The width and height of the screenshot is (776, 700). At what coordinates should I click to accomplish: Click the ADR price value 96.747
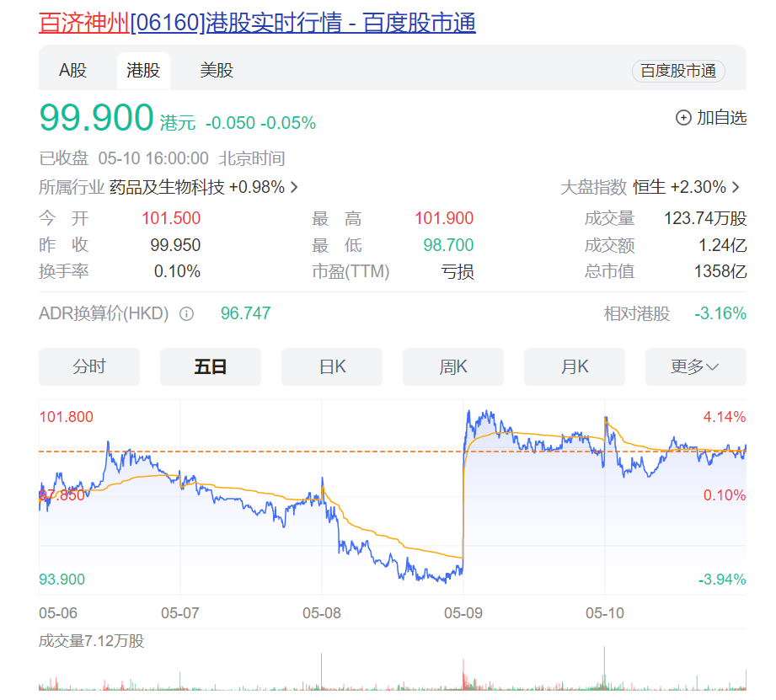point(245,313)
